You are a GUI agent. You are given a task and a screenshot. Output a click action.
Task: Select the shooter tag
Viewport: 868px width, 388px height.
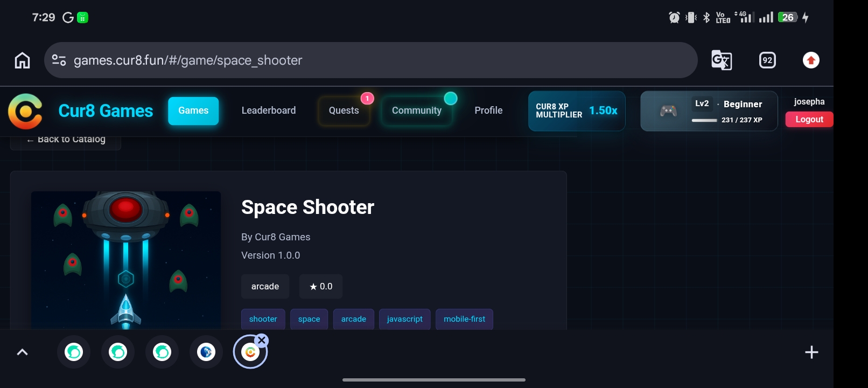(263, 319)
